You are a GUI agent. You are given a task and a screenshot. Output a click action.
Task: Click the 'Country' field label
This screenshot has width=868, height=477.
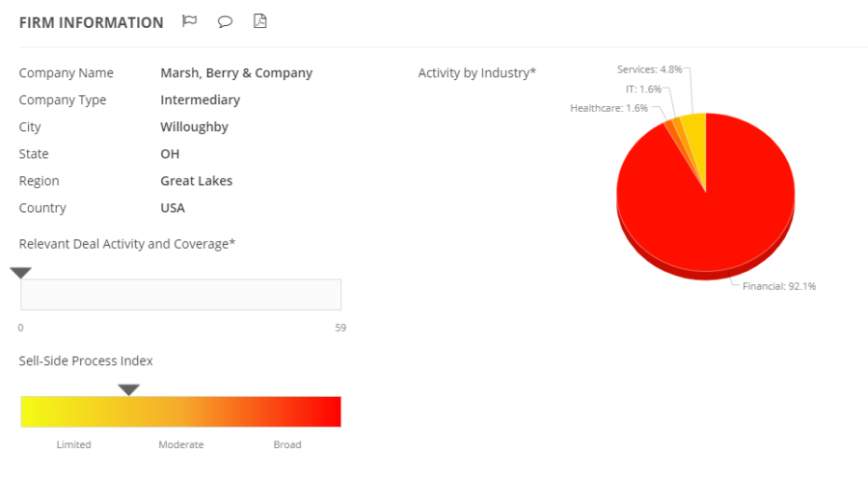[x=42, y=208]
